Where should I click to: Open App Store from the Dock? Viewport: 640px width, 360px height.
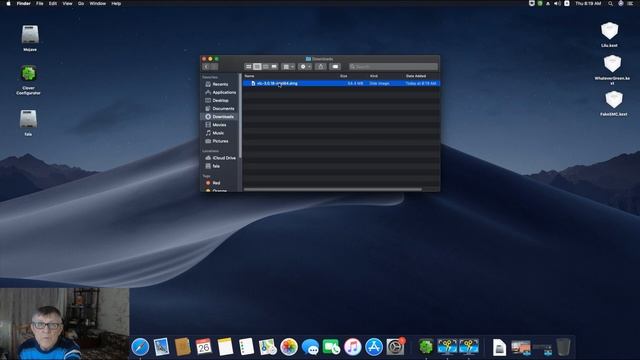[x=374, y=347]
